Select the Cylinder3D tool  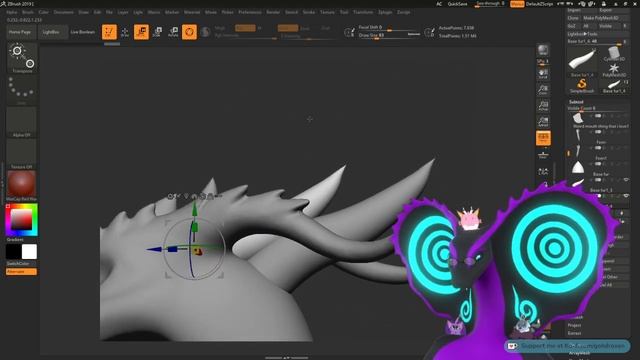614,54
